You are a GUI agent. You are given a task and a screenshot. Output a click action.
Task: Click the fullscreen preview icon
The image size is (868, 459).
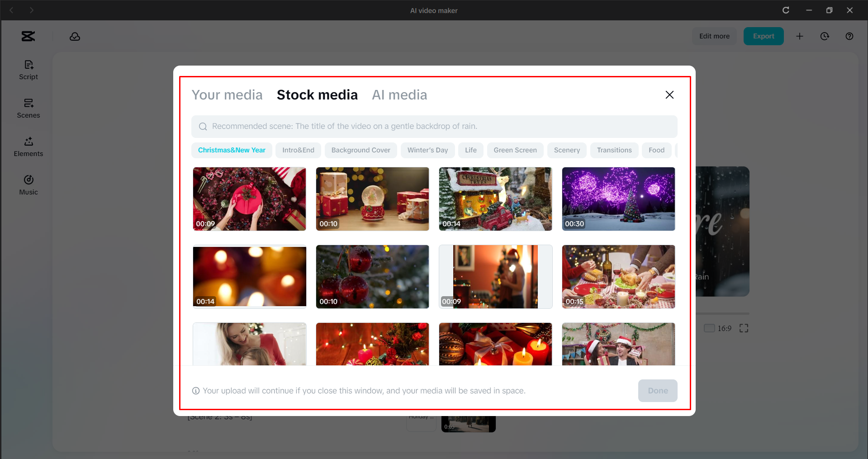[744, 328]
